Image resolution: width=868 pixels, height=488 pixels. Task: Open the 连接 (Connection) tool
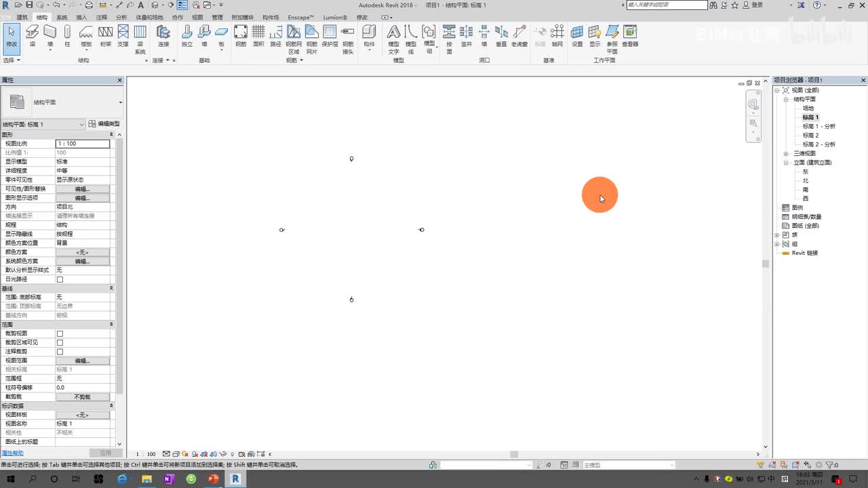(163, 36)
